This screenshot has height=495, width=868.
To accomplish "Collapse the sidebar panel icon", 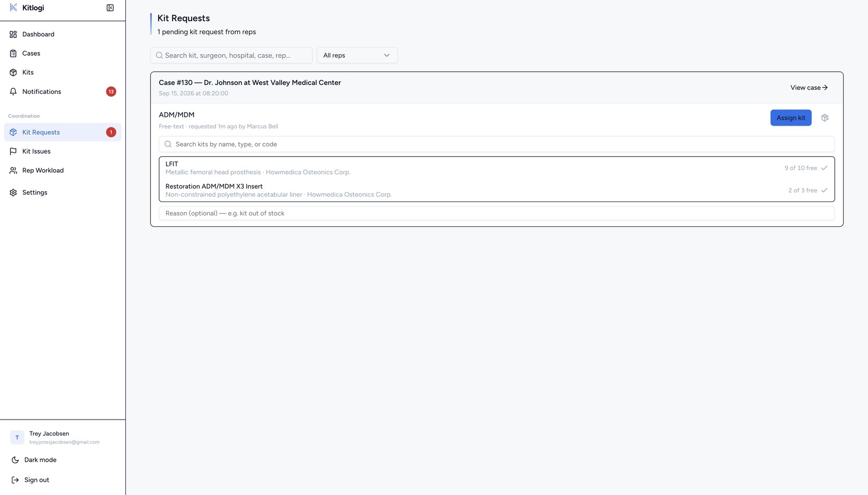I will (x=110, y=8).
